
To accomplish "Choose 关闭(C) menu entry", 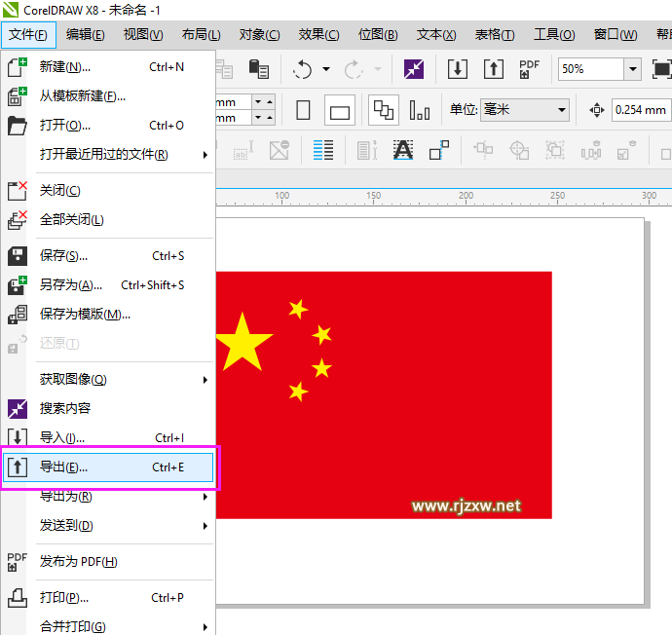I will [108, 191].
